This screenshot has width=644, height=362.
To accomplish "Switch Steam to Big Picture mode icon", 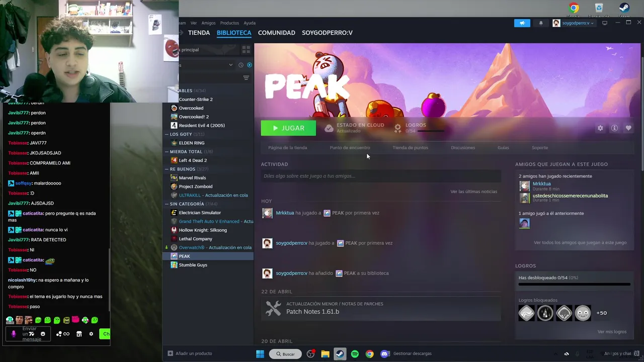I will pos(605,23).
